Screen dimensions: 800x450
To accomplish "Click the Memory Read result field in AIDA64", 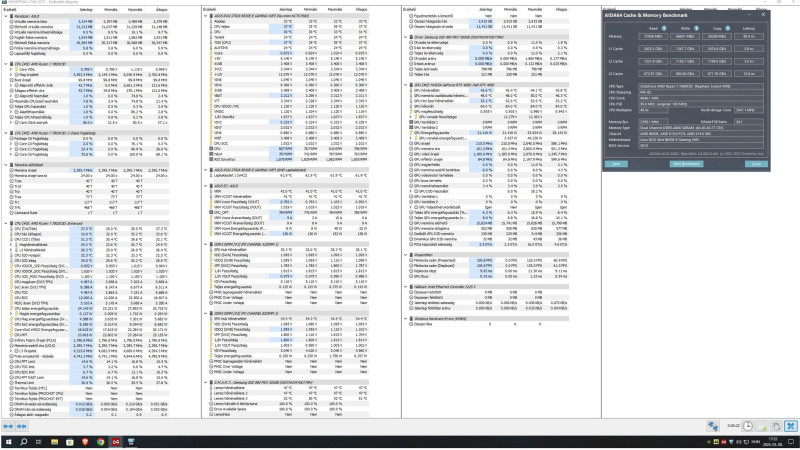I will tap(653, 36).
